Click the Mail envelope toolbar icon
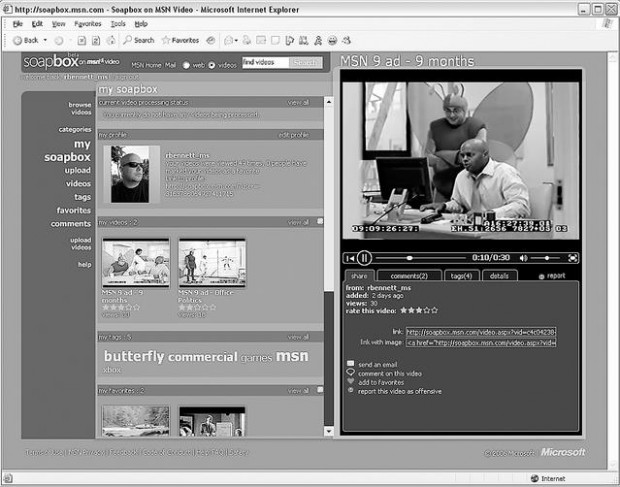 pyautogui.click(x=229, y=40)
